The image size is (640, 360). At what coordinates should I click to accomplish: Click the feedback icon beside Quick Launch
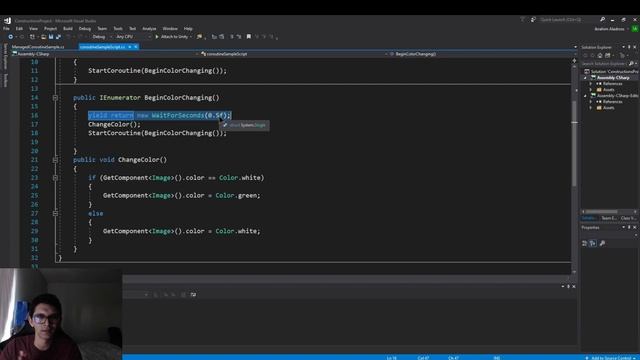pyautogui.click(x=533, y=19)
